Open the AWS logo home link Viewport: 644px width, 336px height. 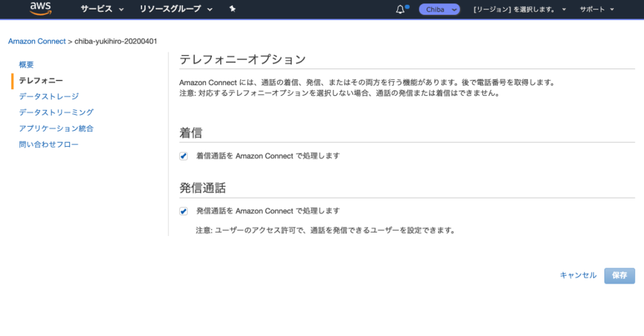point(41,9)
